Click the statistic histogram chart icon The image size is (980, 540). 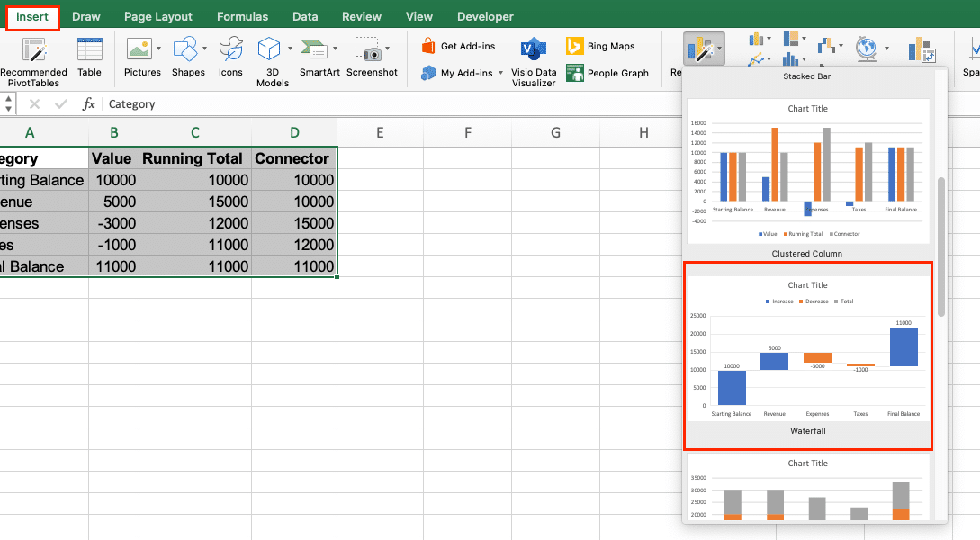(791, 60)
